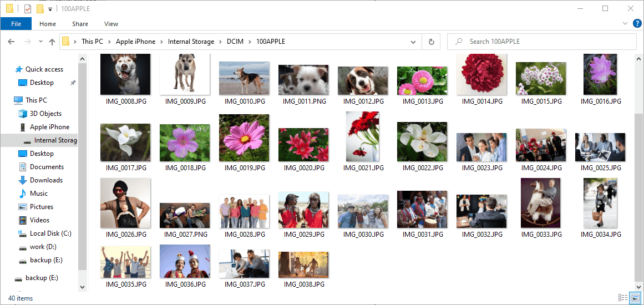Open Customize Quick Access Toolbar dropdown
The width and height of the screenshot is (644, 305).
pyautogui.click(x=50, y=9)
